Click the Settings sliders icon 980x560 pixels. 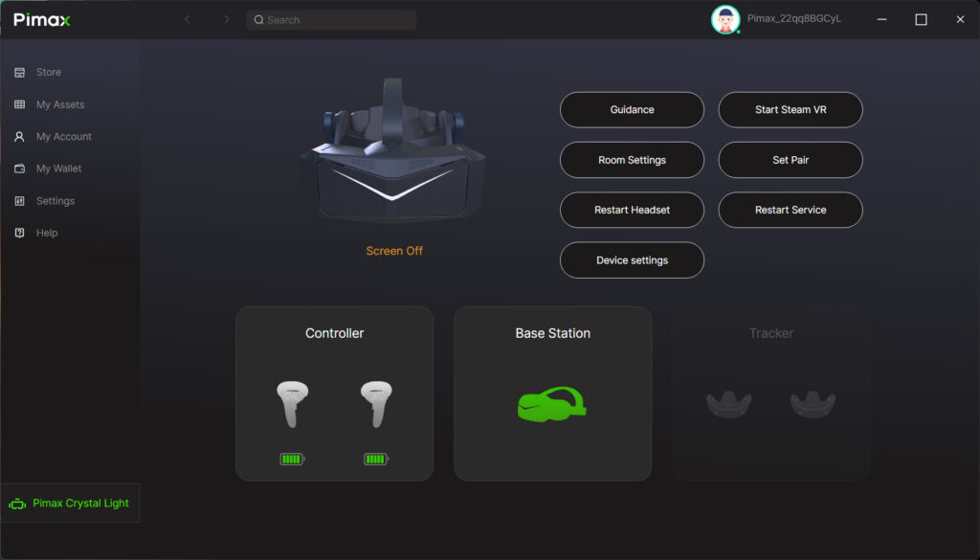pos(19,201)
